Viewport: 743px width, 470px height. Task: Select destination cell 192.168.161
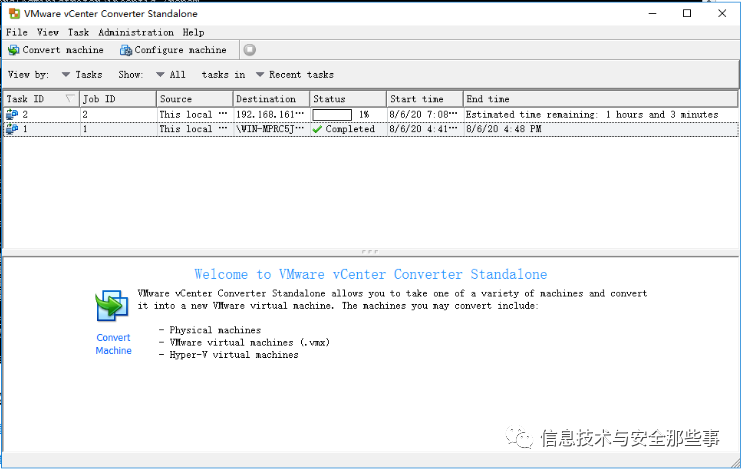pyautogui.click(x=270, y=114)
